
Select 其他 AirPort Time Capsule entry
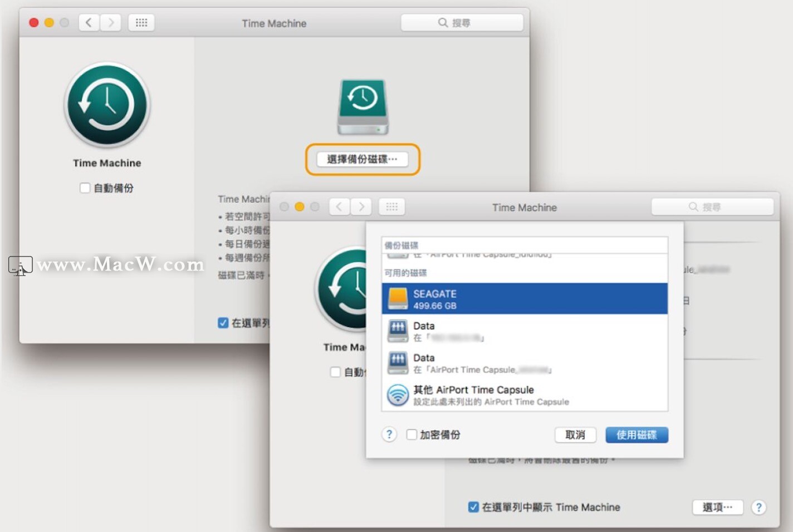[525, 395]
